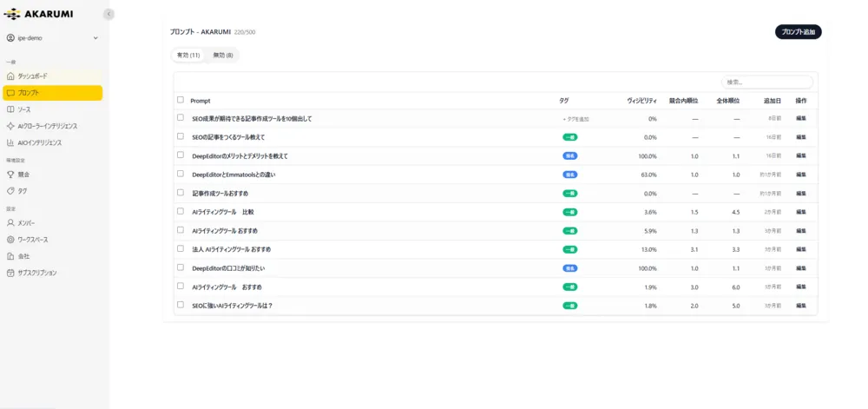This screenshot has width=868, height=409.
Task: Click the AIOインテリジェンス bar chart icon
Action: 10,142
